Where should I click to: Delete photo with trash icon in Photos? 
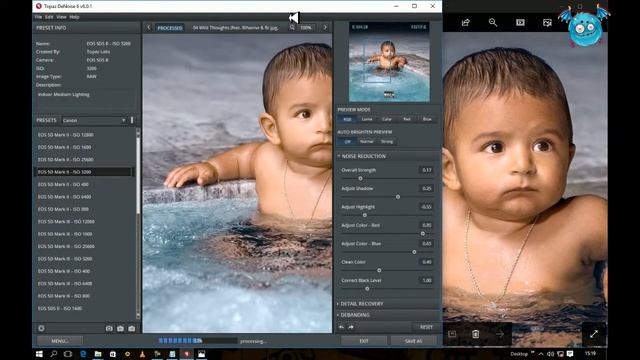point(476,334)
